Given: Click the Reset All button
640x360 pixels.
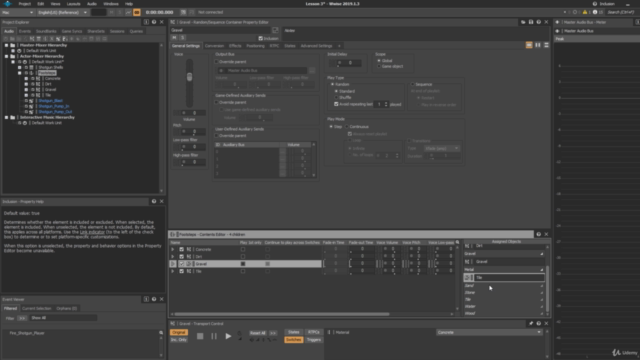Looking at the screenshot, I should (258, 333).
